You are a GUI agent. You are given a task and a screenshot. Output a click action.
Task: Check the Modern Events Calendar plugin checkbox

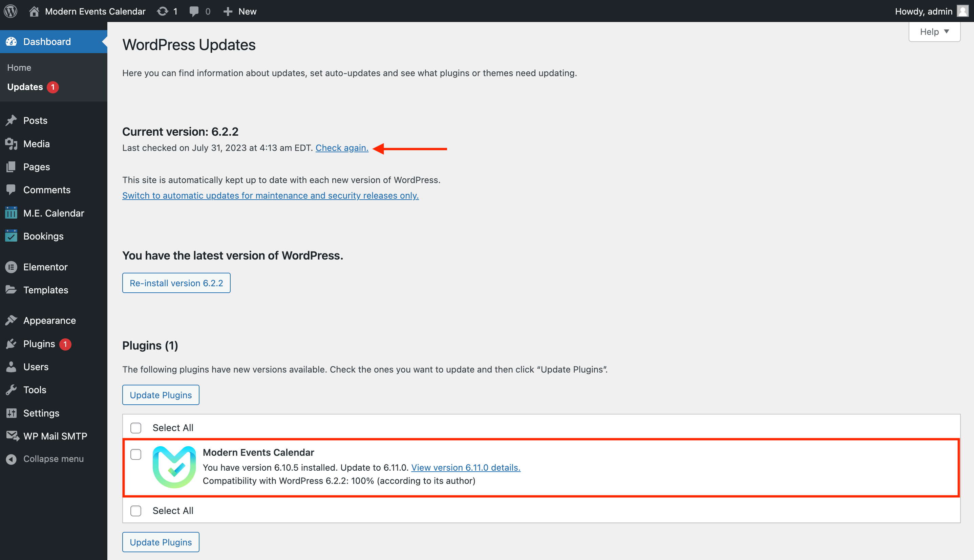tap(136, 454)
